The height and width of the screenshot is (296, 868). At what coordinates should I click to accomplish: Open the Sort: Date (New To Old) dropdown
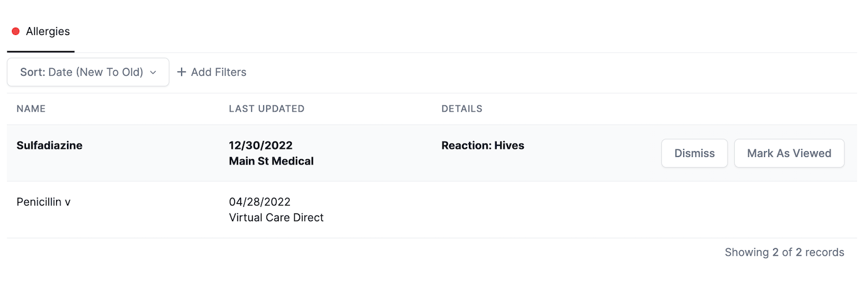click(88, 72)
